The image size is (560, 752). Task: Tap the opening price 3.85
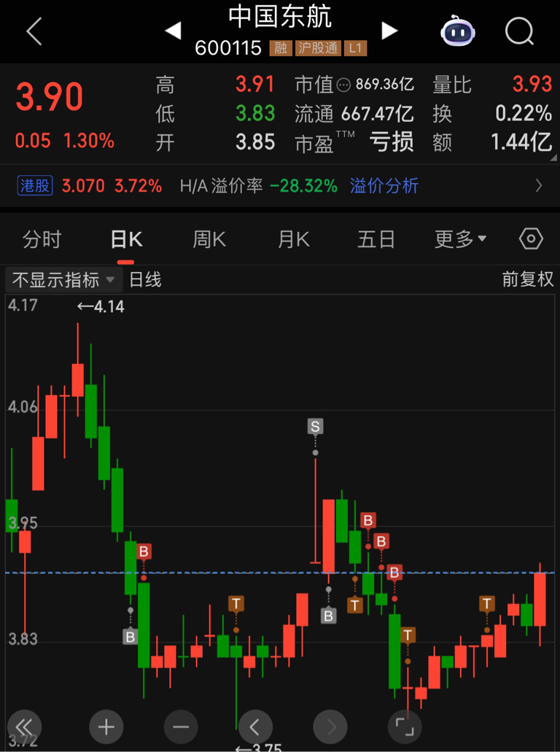click(x=255, y=142)
